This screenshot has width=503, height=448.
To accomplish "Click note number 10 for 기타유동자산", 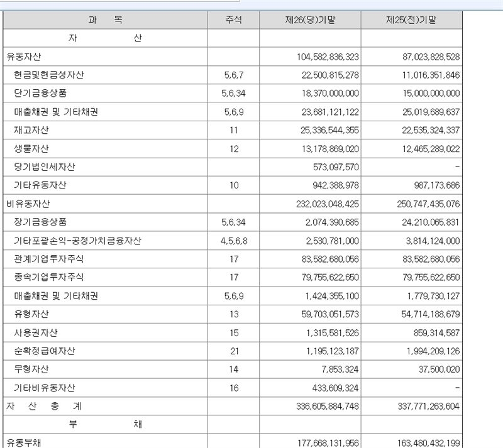I will [x=234, y=186].
